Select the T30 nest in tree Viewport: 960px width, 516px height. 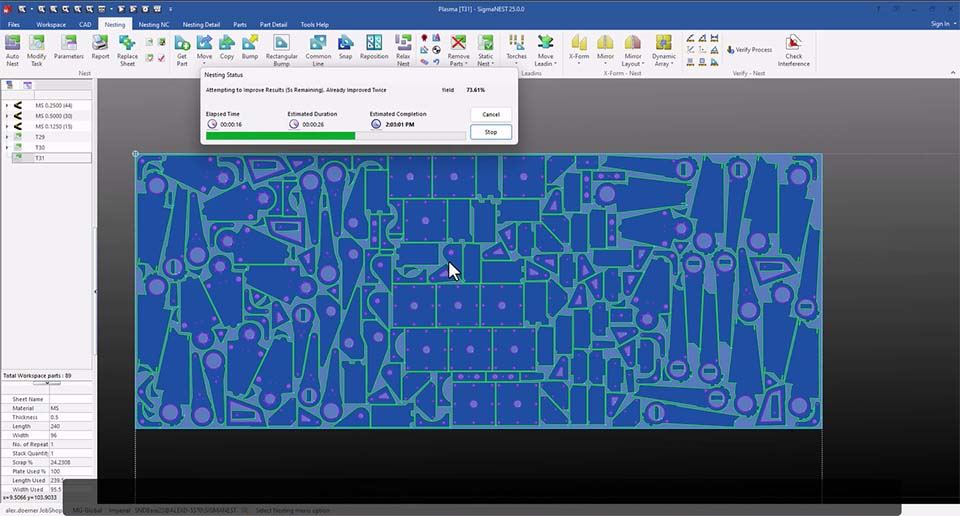[40, 148]
